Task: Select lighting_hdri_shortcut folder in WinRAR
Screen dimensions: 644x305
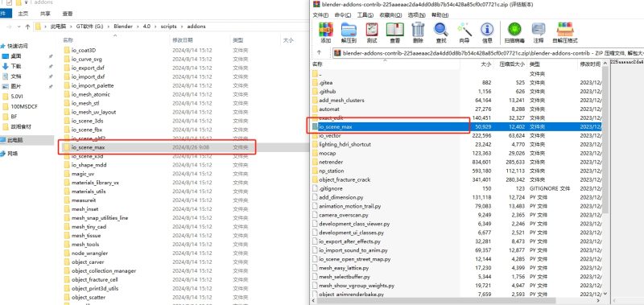Action: 345,145
